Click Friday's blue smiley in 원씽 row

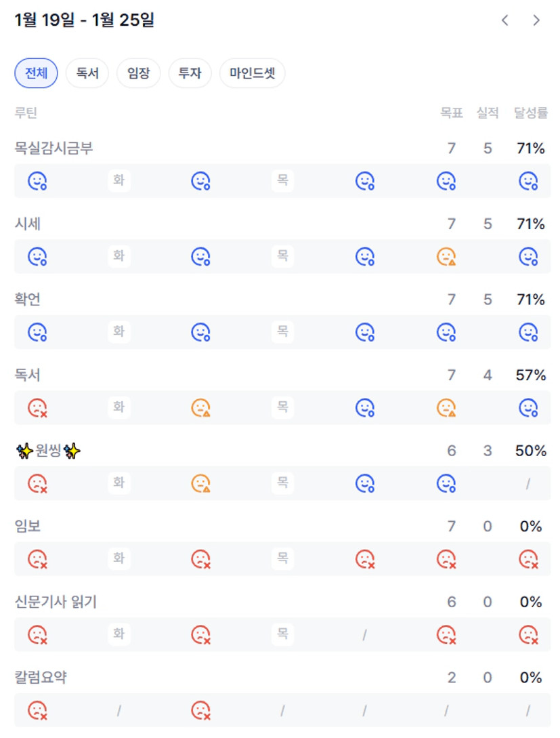[x=365, y=484]
